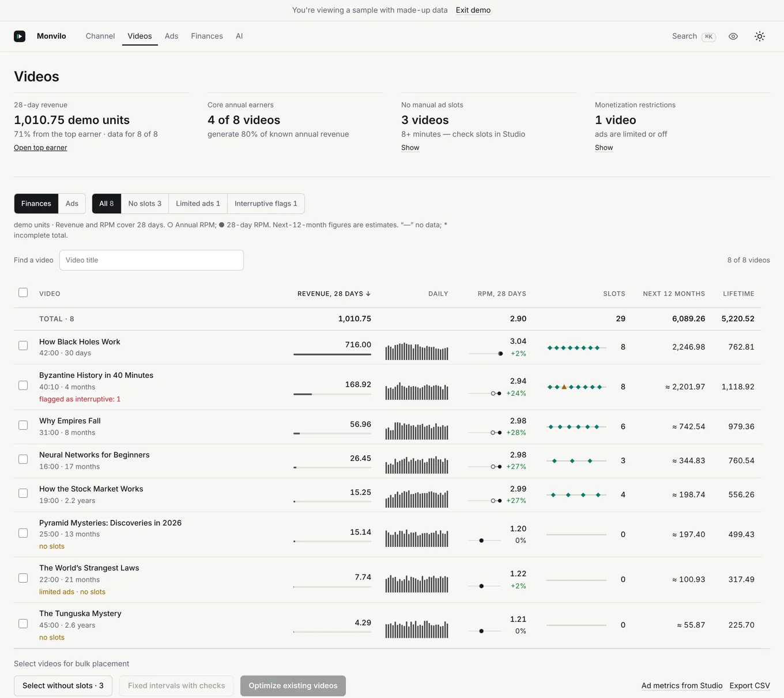
Task: Open Ad metrics from Studio link
Action: (x=682, y=686)
